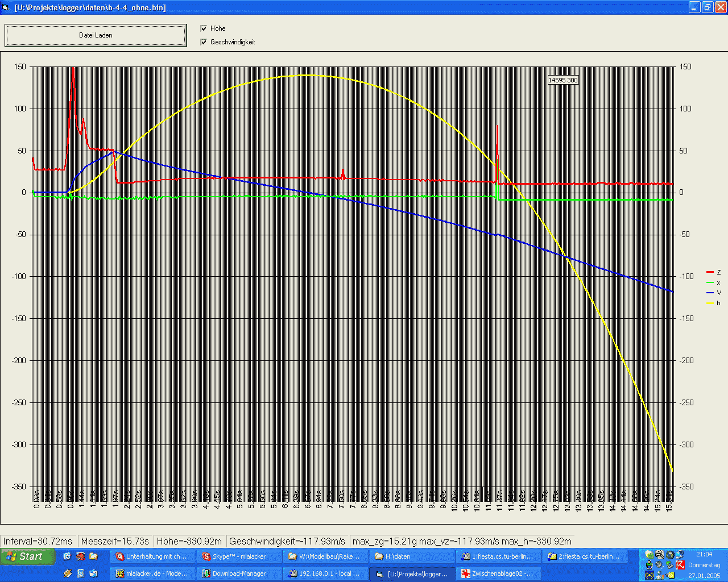This screenshot has height=582, width=728.
Task: Open W:\Modellbau folder taskbar window
Action: tap(325, 556)
